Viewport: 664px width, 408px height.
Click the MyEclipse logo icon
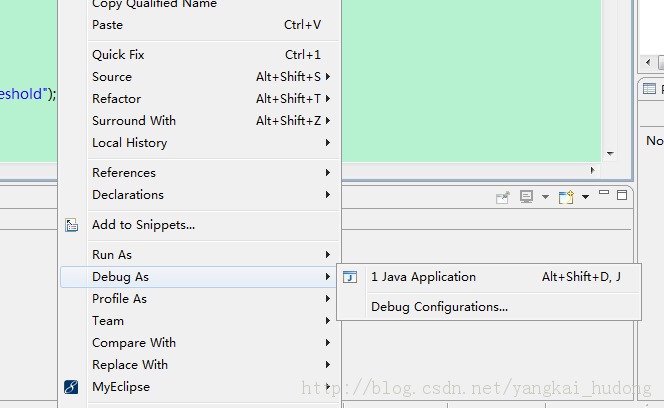71,387
